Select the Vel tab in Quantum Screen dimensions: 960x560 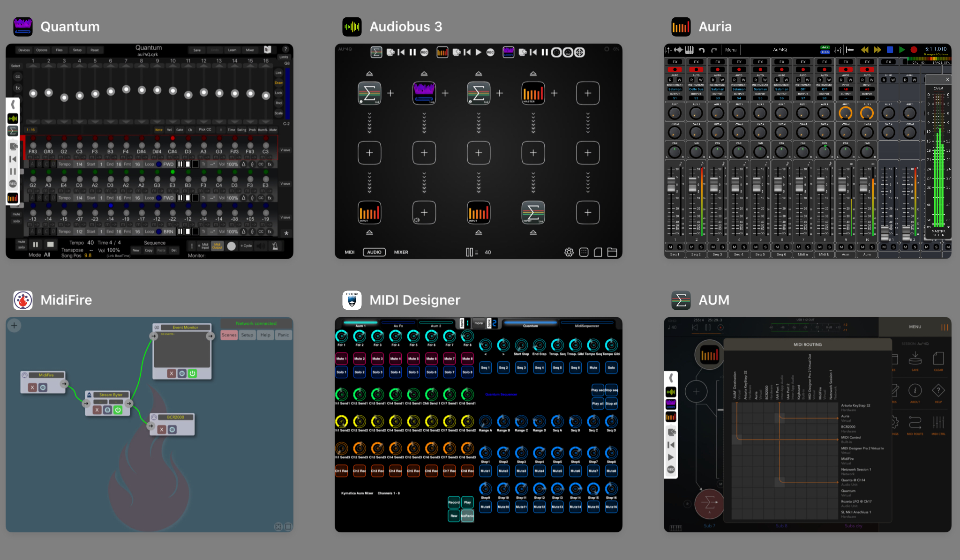click(169, 130)
